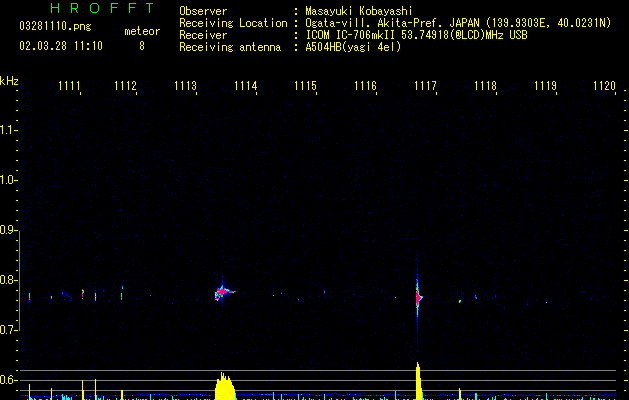The height and width of the screenshot is (400, 629).
Task: Click the 0.7 kHz frequency label
Action: [7, 330]
